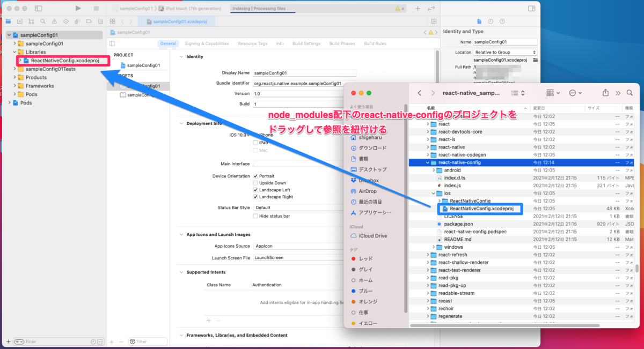Open the Test navigator diamond icon
The height and width of the screenshot is (349, 644).
click(x=66, y=21)
